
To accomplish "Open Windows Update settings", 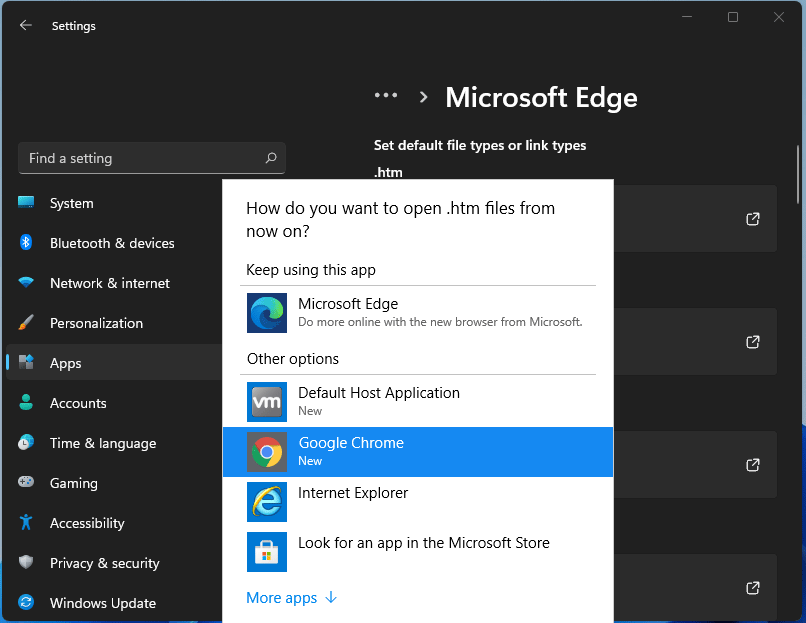I will click(x=114, y=602).
